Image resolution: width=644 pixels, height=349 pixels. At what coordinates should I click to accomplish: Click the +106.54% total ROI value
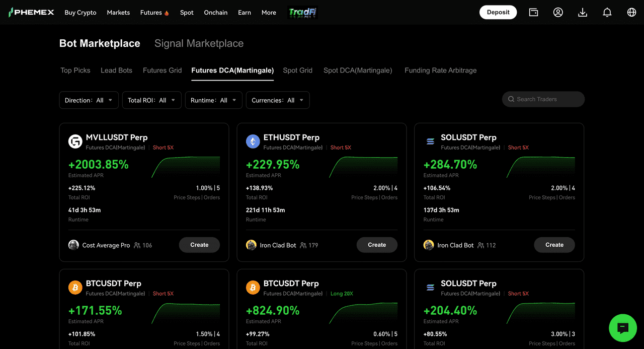[437, 188]
